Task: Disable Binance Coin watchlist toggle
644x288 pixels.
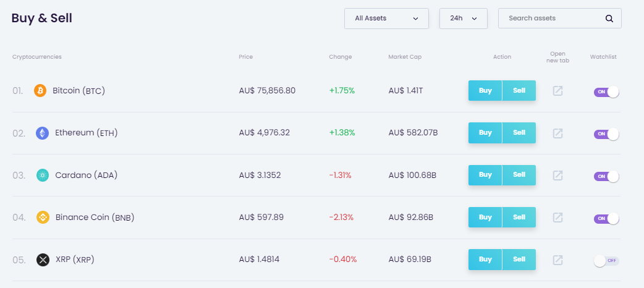Action: pos(606,219)
